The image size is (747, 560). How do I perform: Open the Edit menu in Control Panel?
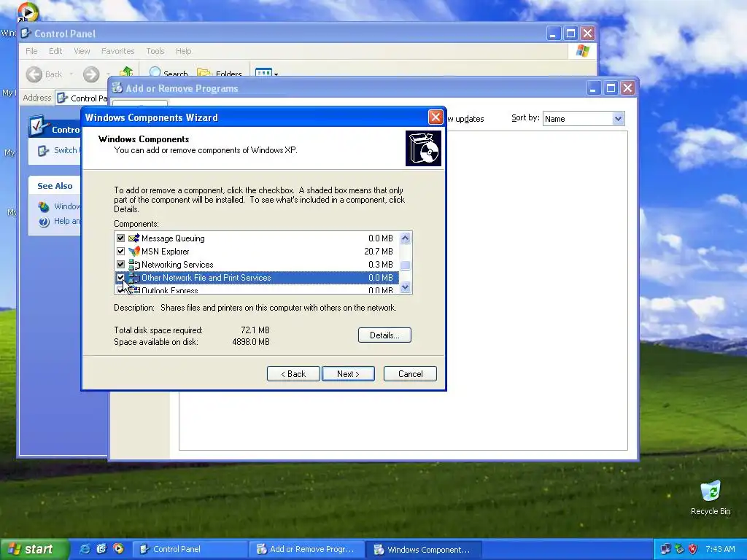(55, 51)
